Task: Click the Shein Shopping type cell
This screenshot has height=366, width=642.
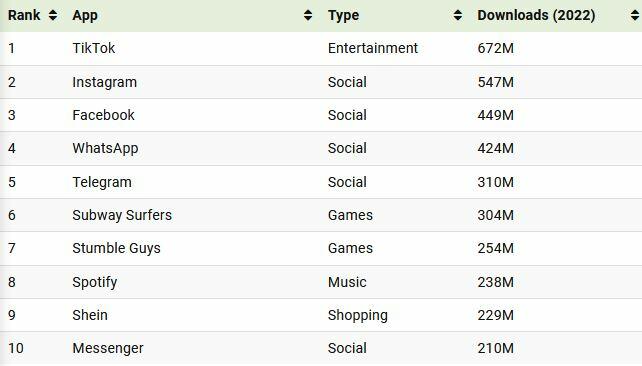Action: 357,315
